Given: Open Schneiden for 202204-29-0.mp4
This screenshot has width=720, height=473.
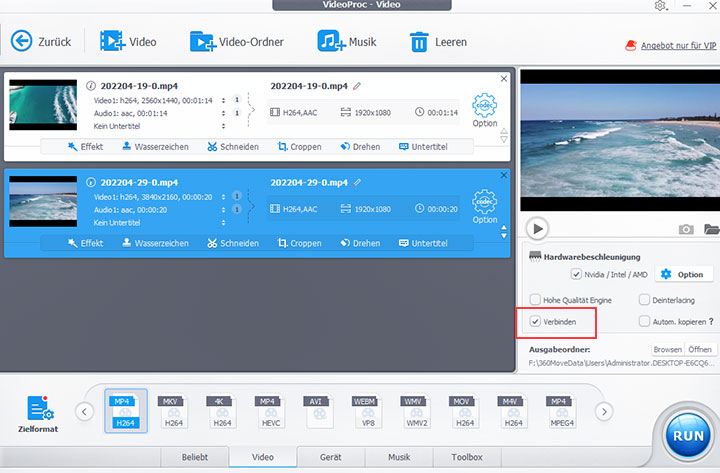Looking at the screenshot, I should click(x=233, y=243).
